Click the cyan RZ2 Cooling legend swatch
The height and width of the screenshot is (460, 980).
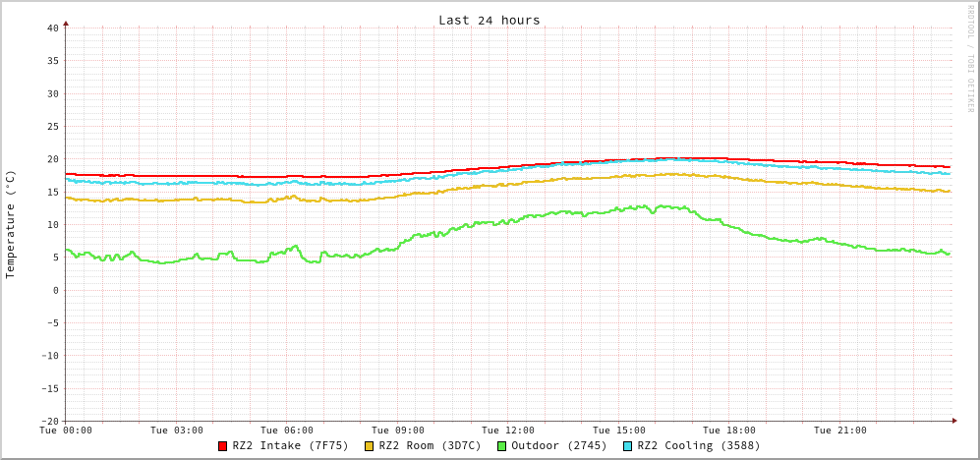tap(627, 446)
